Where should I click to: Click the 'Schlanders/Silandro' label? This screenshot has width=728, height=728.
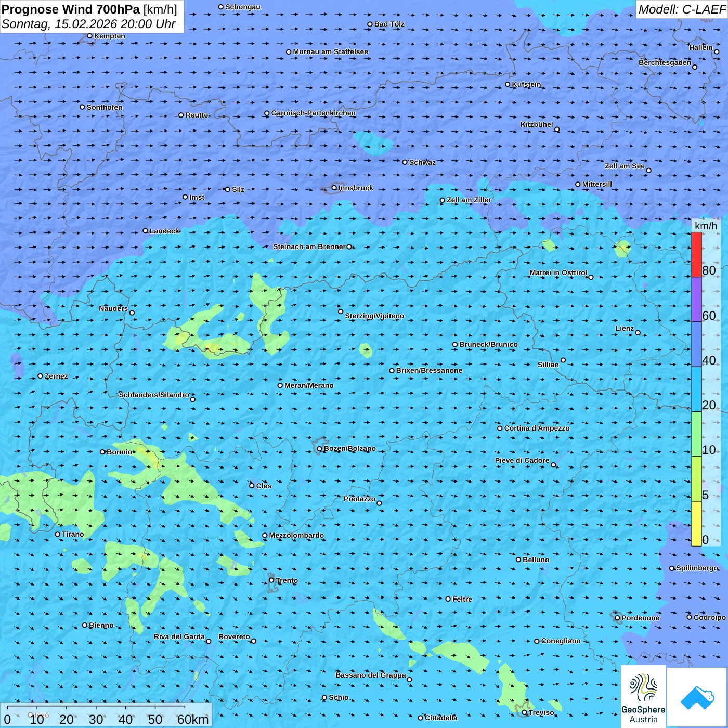154,395
